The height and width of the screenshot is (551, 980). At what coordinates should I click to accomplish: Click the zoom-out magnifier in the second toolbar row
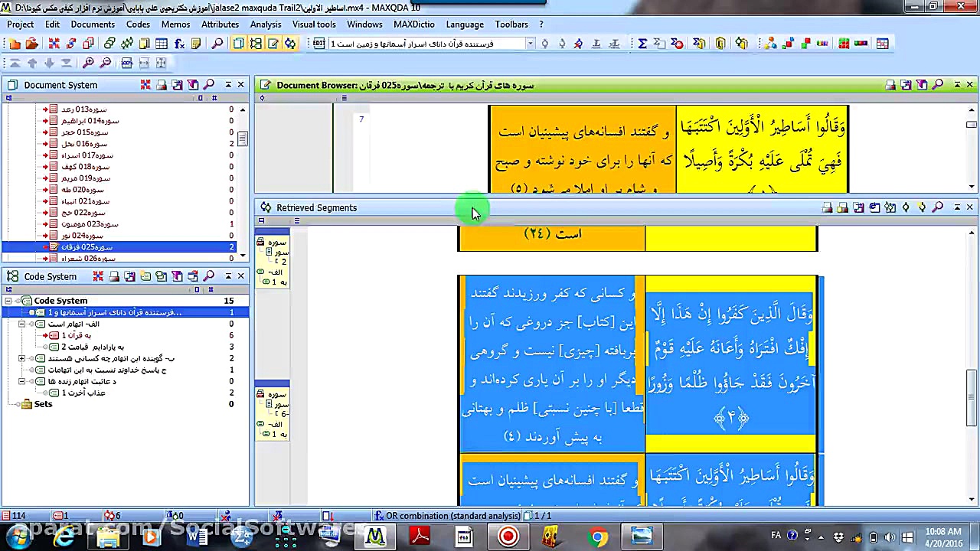pos(105,63)
